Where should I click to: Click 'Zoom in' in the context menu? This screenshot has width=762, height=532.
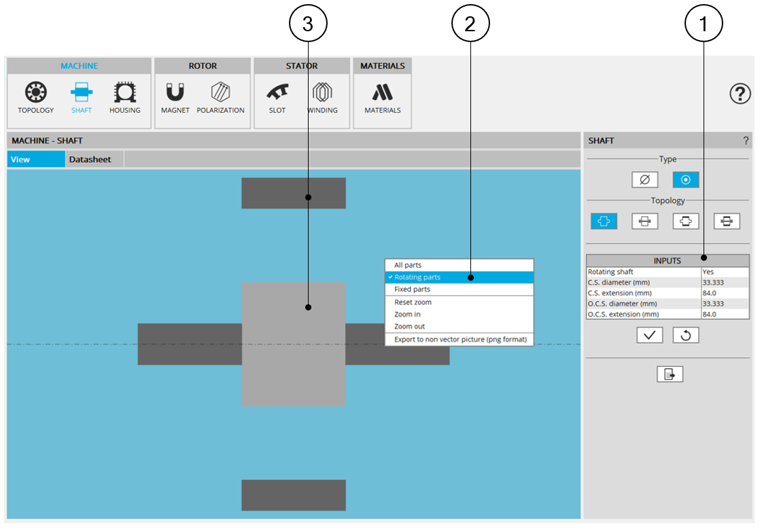click(x=407, y=315)
